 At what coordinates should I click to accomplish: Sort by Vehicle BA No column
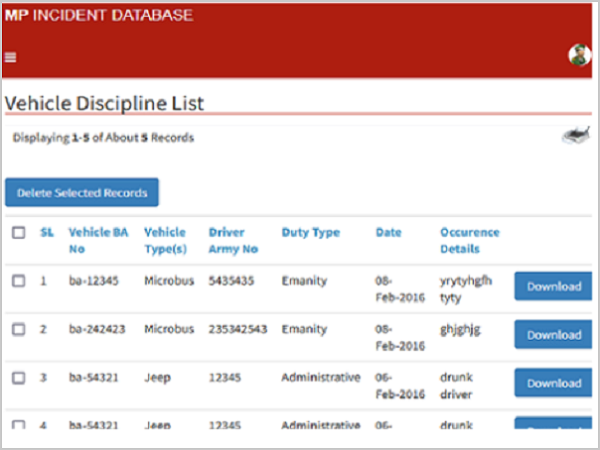pos(98,240)
